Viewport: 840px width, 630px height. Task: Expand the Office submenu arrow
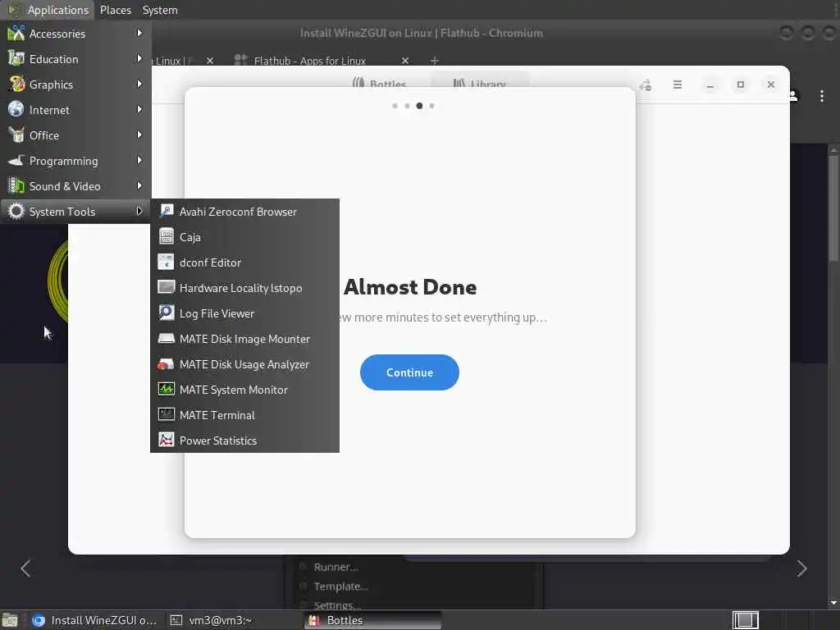pos(139,135)
